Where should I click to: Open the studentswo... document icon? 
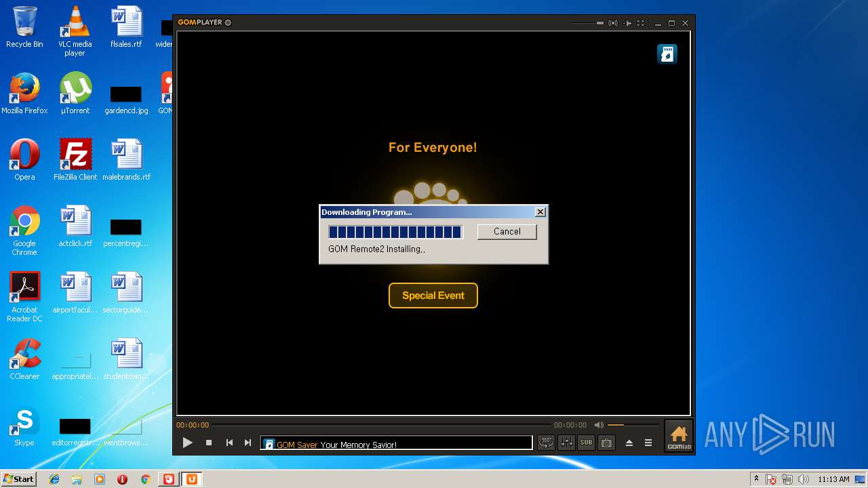click(126, 359)
